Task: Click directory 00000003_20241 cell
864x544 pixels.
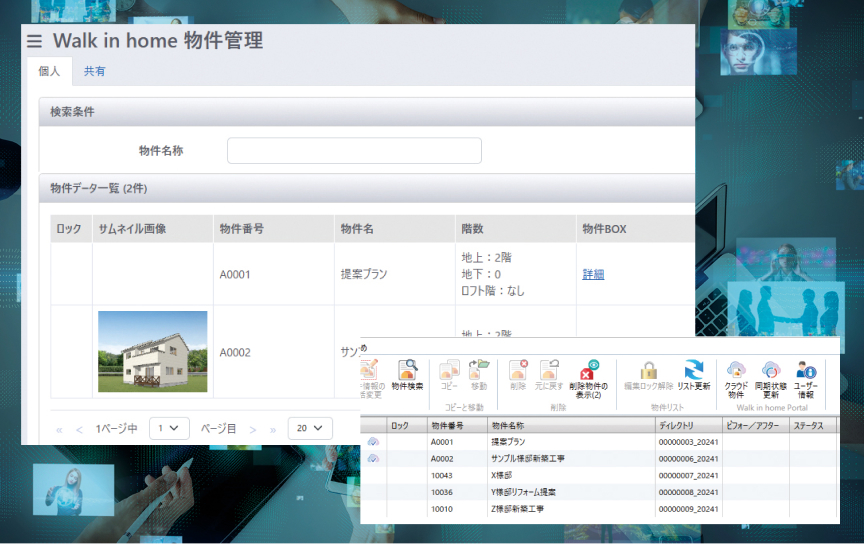Action: tap(688, 442)
